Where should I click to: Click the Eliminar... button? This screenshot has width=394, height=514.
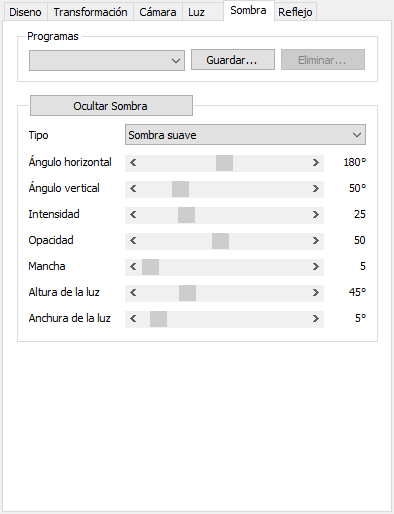323,60
